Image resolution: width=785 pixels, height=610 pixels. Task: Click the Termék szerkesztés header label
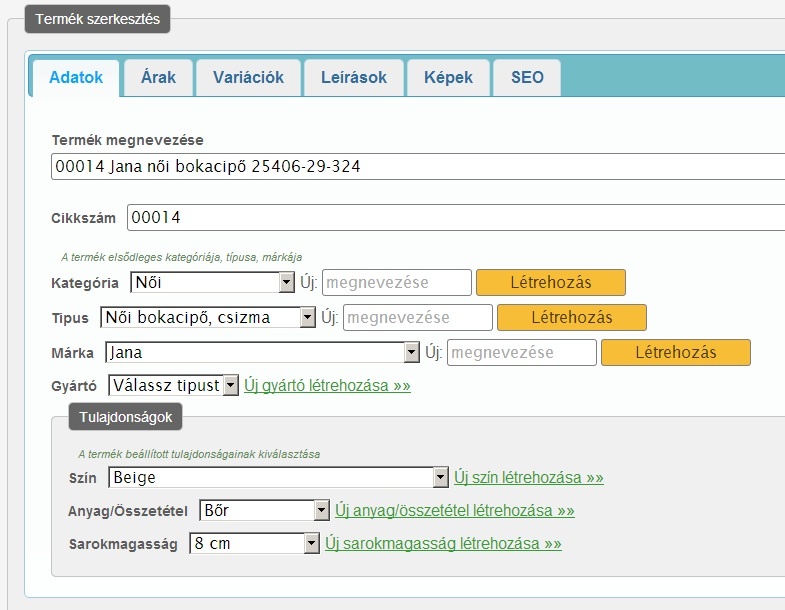[x=98, y=19]
